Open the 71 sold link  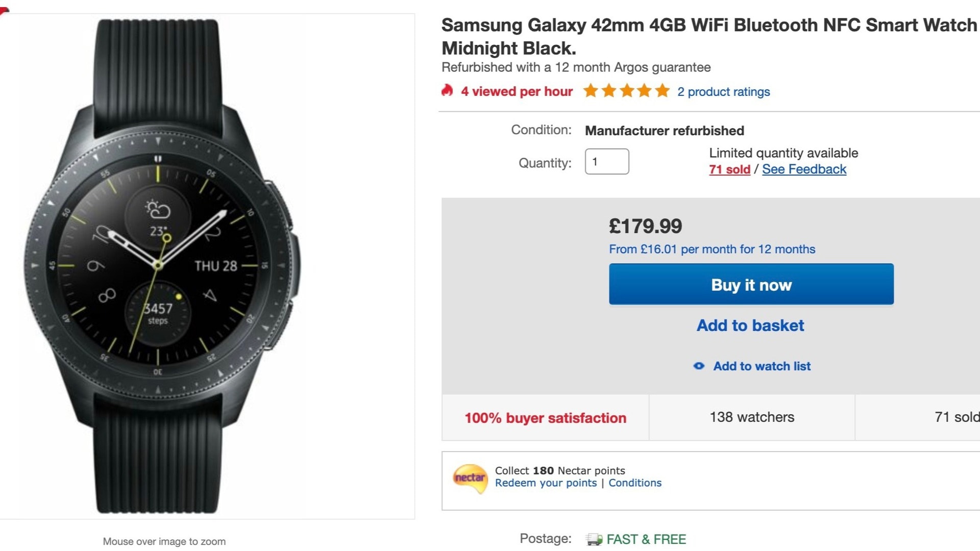pos(729,169)
